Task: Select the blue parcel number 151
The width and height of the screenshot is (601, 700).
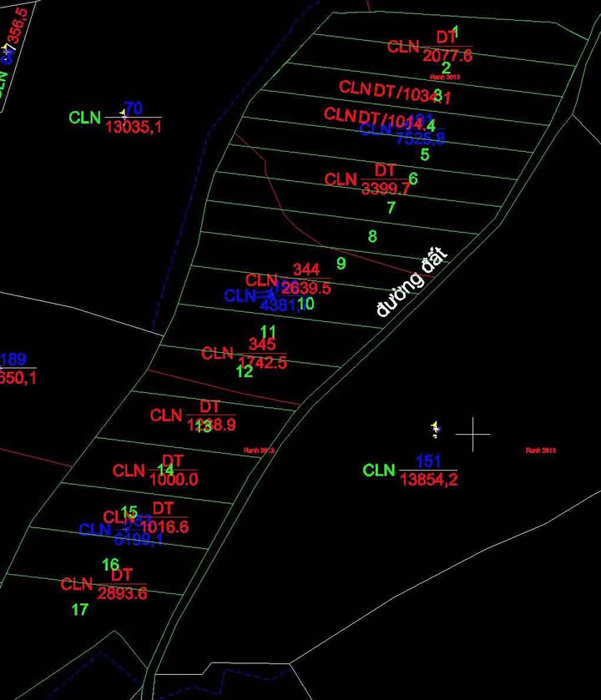Action: pyautogui.click(x=428, y=461)
